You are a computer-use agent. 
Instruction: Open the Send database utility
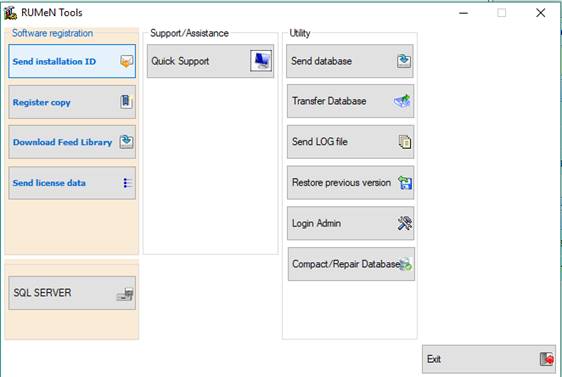click(350, 61)
